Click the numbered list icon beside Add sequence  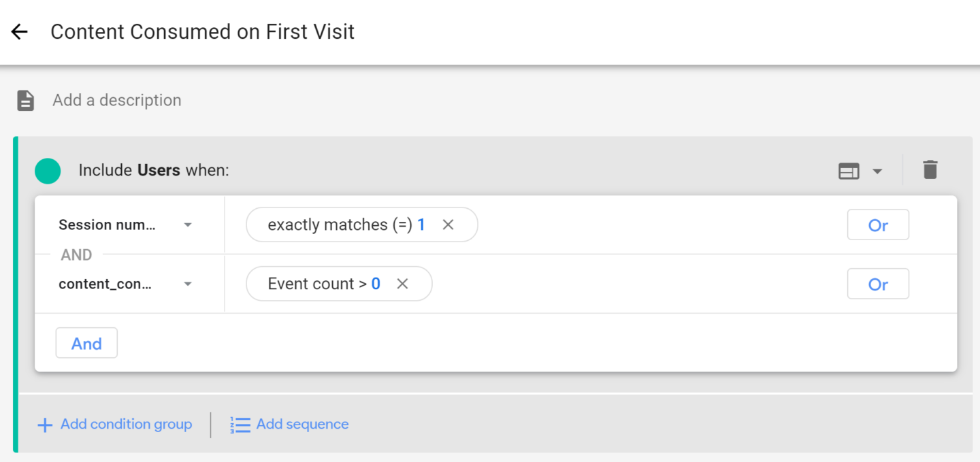(240, 424)
